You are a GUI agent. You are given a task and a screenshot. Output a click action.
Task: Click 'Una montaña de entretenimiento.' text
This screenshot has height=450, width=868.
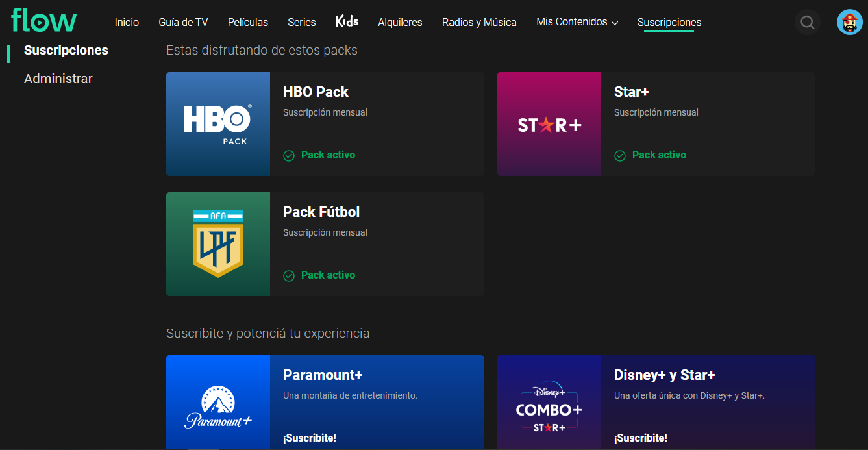click(351, 395)
